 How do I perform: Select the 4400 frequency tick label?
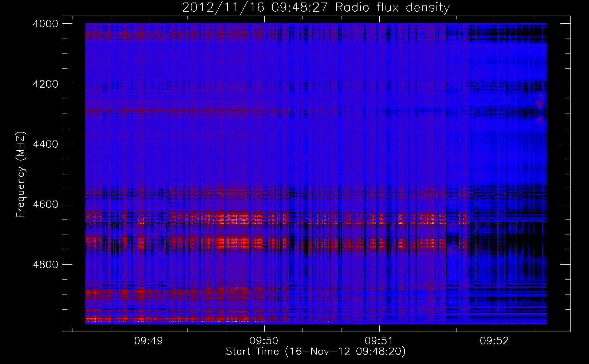(x=46, y=144)
